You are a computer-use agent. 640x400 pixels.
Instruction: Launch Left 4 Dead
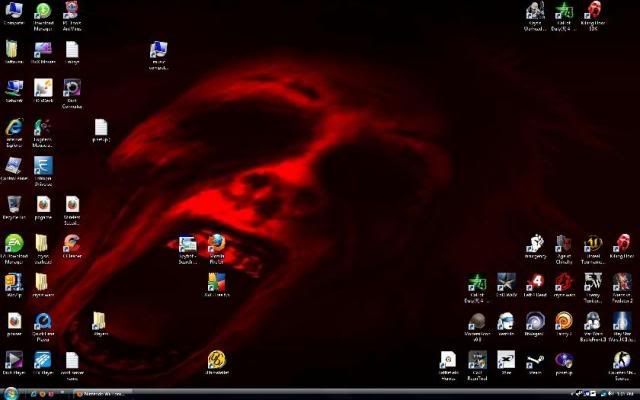tap(535, 283)
